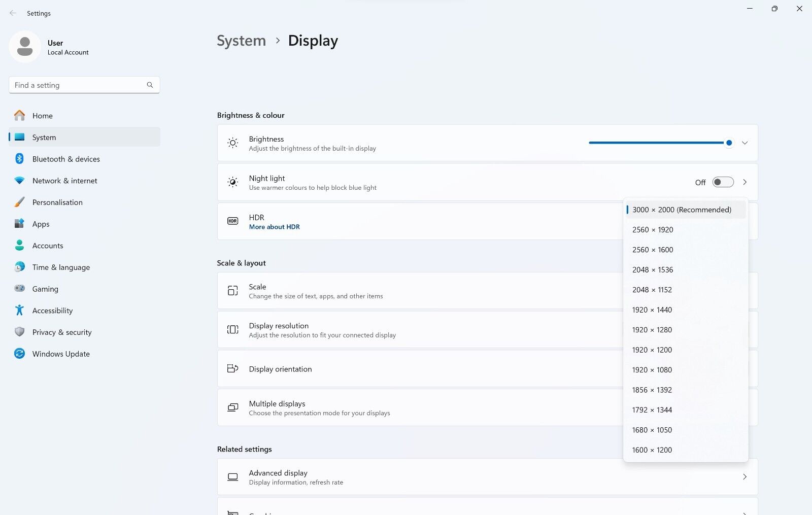Screen dimensions: 812x515
Task: Click User Local Account name
Action: click(x=68, y=47)
